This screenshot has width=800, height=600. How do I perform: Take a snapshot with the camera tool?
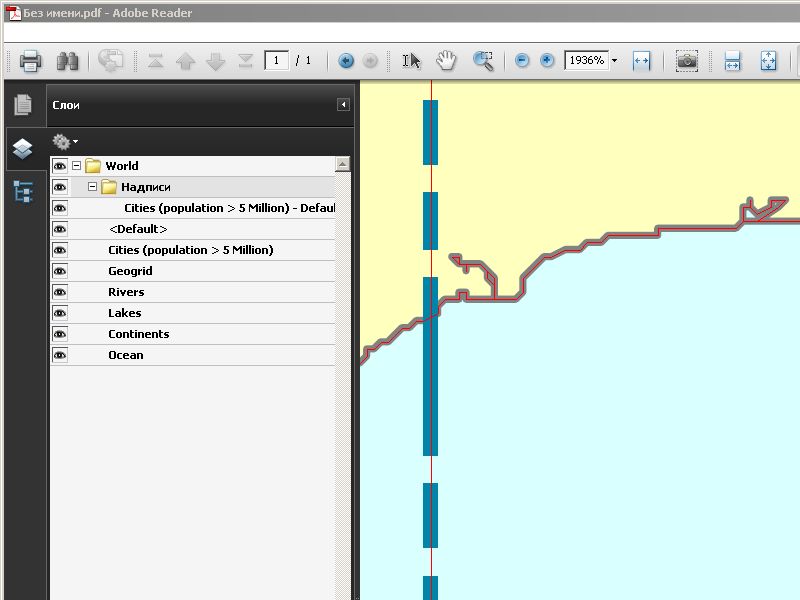(x=686, y=61)
